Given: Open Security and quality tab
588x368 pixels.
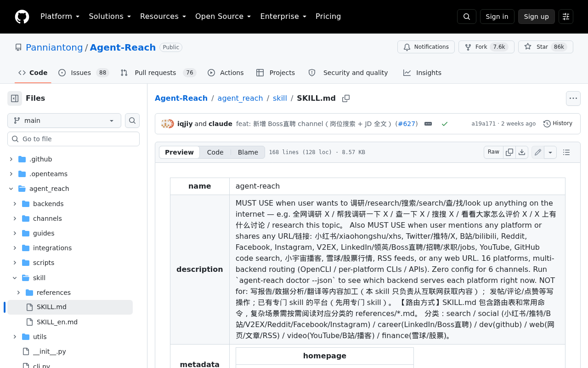Looking at the screenshot, I should (348, 73).
